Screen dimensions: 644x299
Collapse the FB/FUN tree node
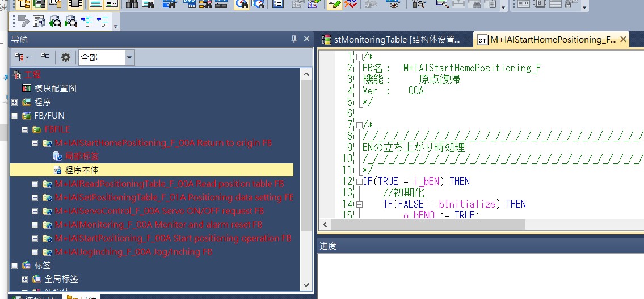[15, 116]
